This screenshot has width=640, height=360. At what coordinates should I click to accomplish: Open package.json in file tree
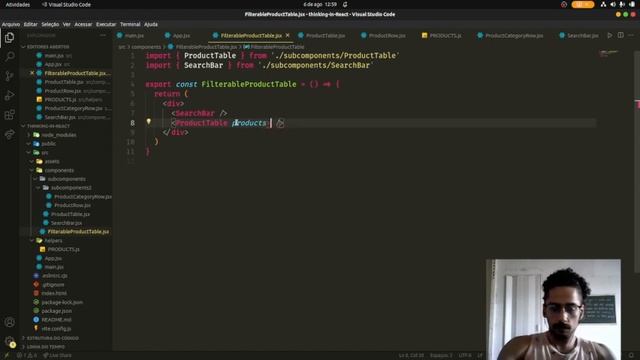57,311
